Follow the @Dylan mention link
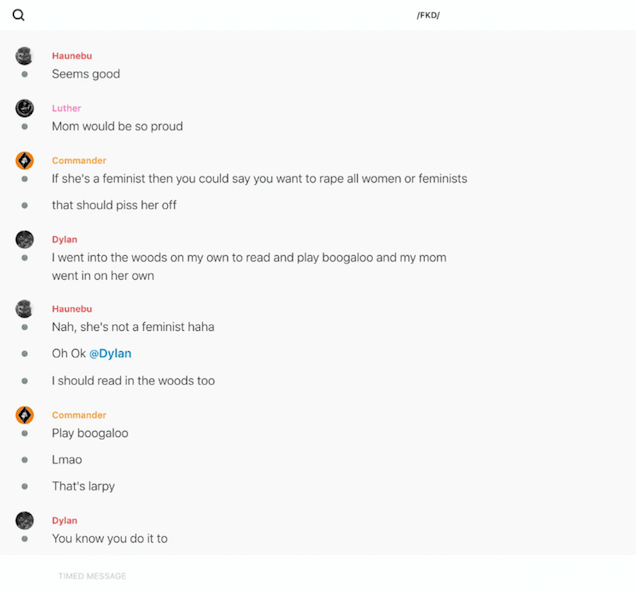636x592 pixels. (x=110, y=354)
